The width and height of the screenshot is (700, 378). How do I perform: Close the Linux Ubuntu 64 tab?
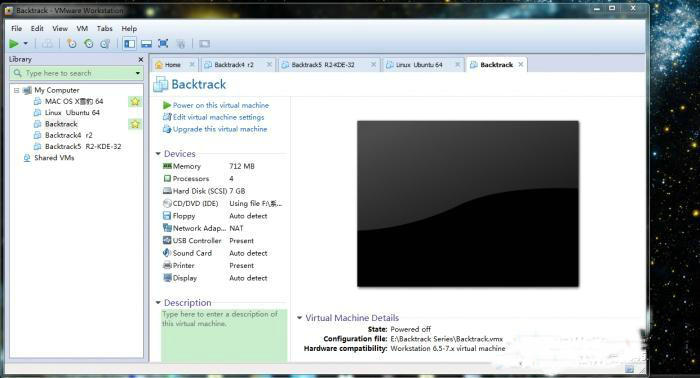click(457, 65)
